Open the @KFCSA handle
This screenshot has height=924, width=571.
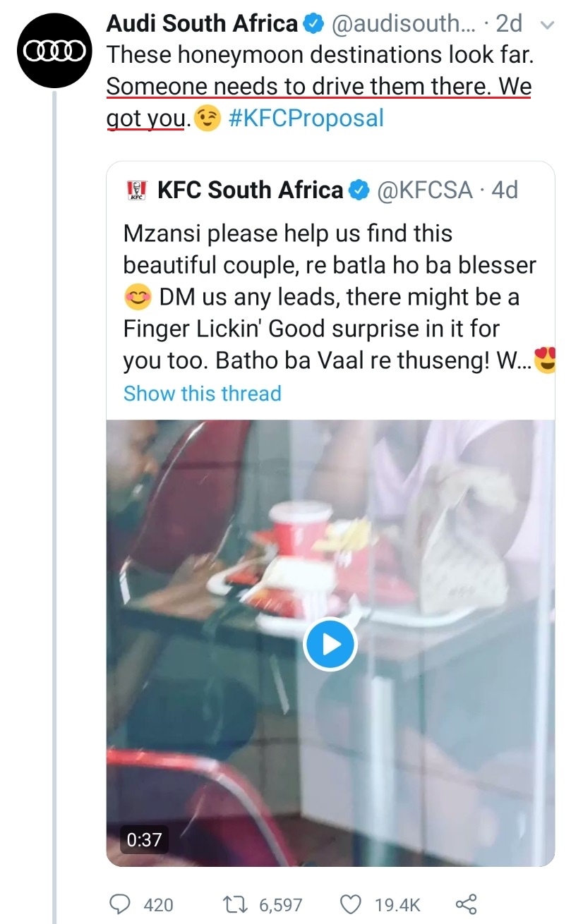[426, 190]
